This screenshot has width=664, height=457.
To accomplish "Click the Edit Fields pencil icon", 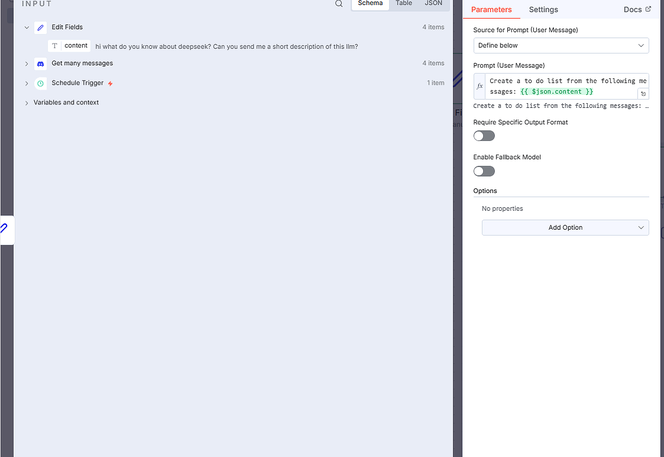I will pyautogui.click(x=40, y=28).
